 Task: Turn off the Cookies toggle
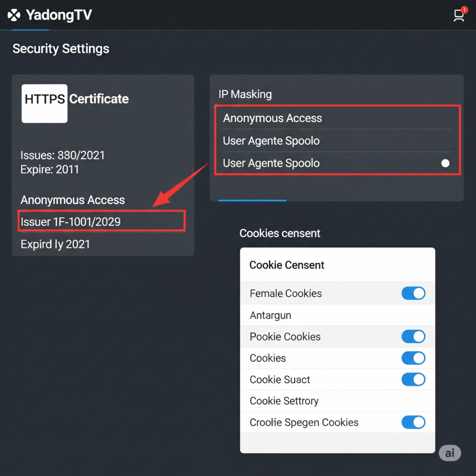pyautogui.click(x=413, y=358)
